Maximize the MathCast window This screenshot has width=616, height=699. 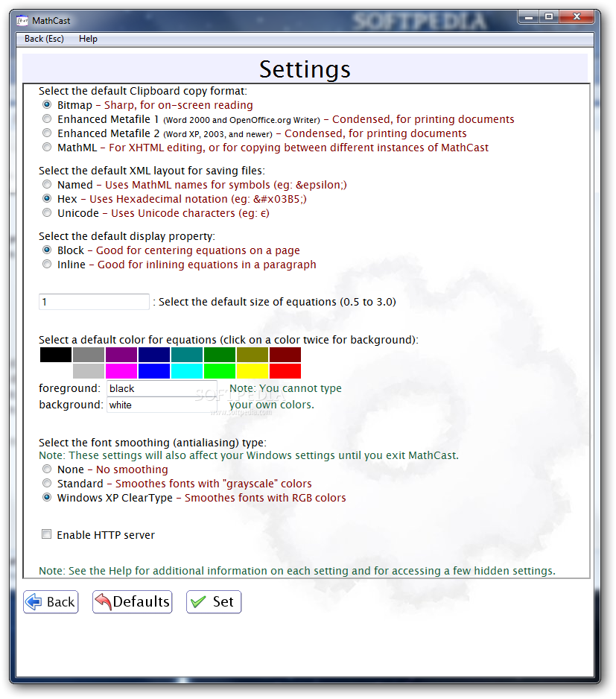point(549,17)
